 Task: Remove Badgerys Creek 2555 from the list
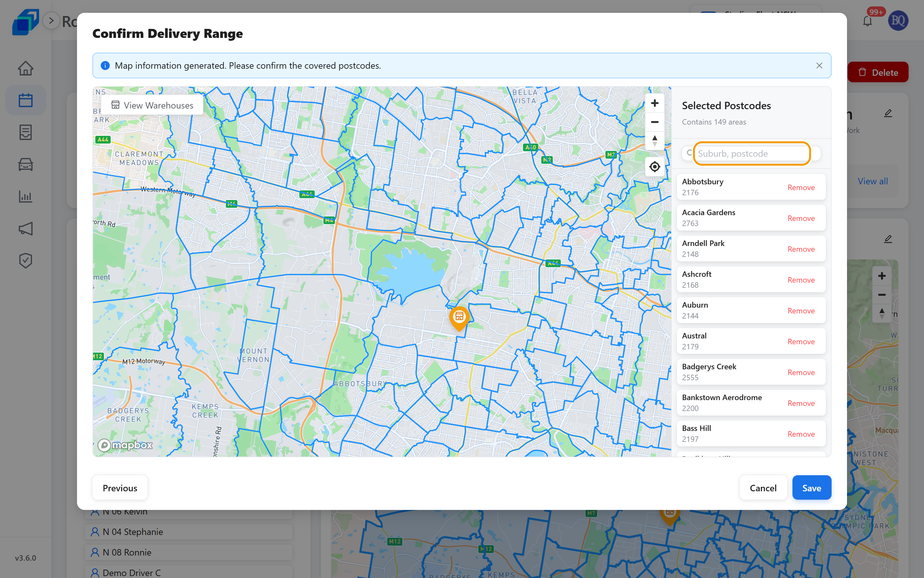801,372
